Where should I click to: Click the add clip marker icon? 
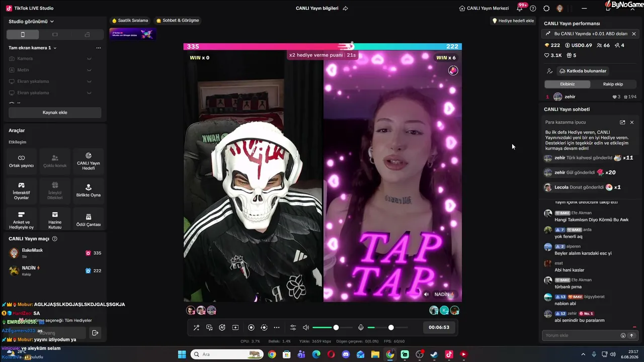[x=235, y=327]
